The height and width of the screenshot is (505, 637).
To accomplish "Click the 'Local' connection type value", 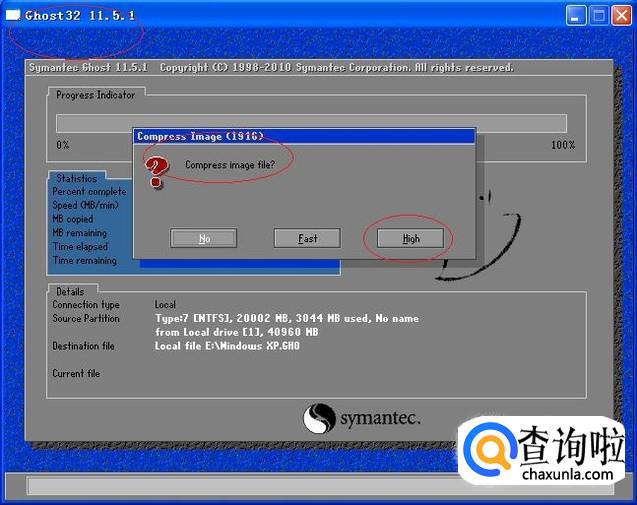I will 165,305.
